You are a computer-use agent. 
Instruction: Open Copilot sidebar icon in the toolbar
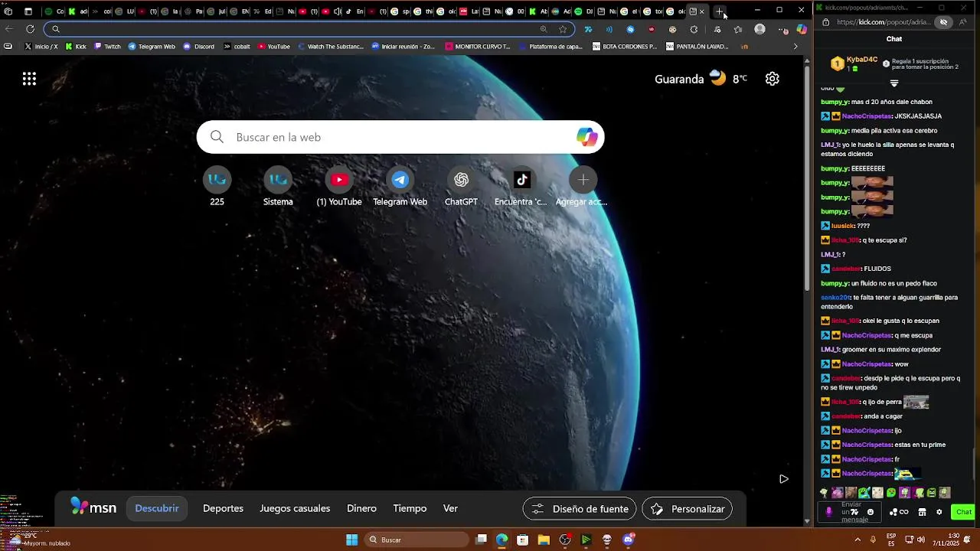(802, 29)
